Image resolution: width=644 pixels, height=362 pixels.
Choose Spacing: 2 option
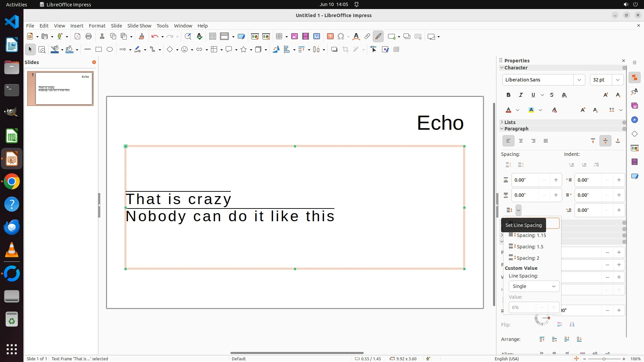point(528,258)
